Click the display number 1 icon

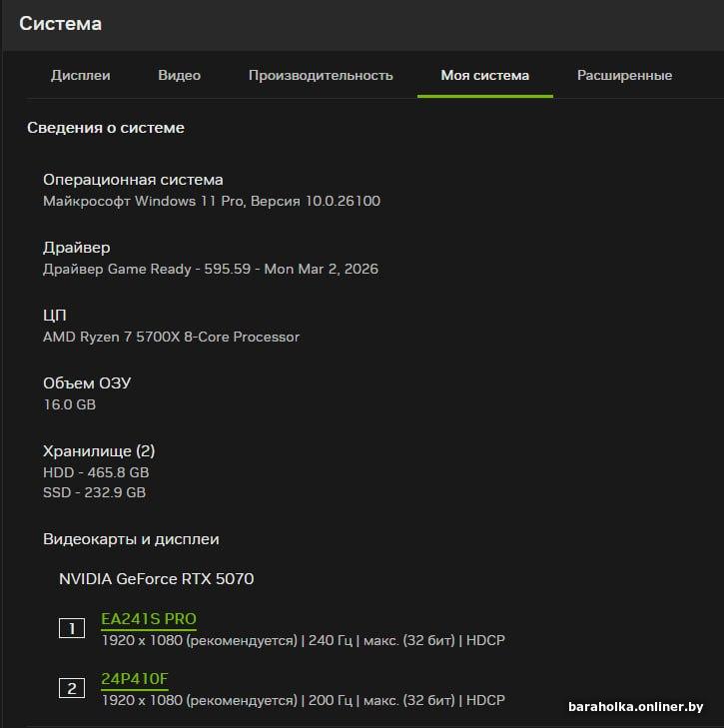(72, 628)
